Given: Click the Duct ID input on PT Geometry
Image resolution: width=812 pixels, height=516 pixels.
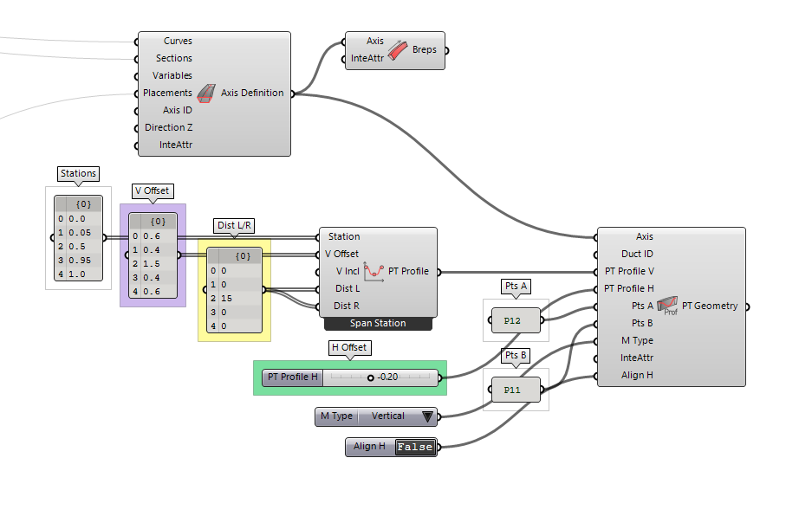Looking at the screenshot, I should click(637, 254).
